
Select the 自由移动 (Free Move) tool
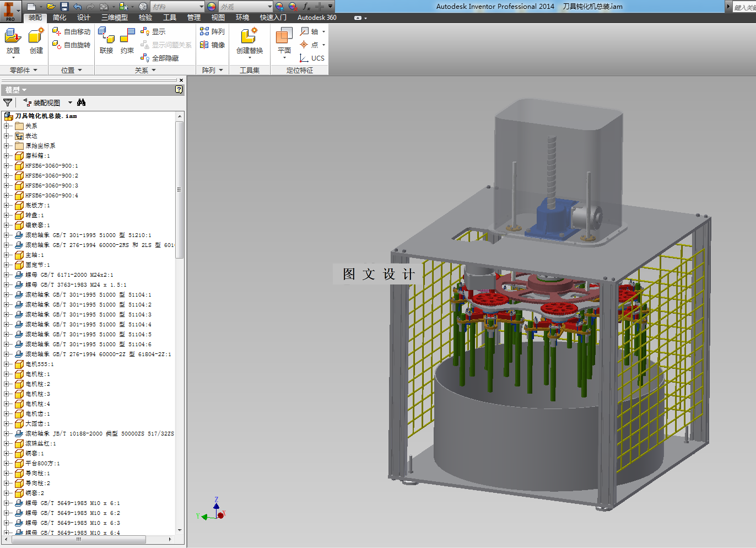click(x=71, y=31)
